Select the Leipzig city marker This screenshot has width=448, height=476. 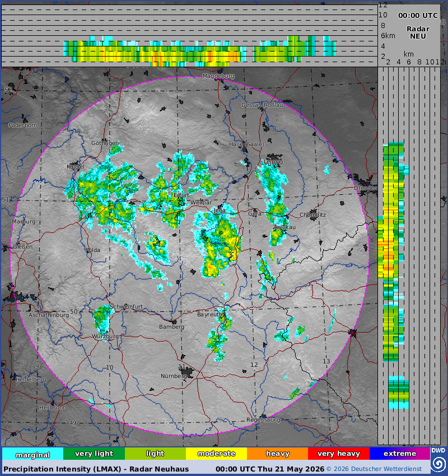pyautogui.click(x=274, y=157)
